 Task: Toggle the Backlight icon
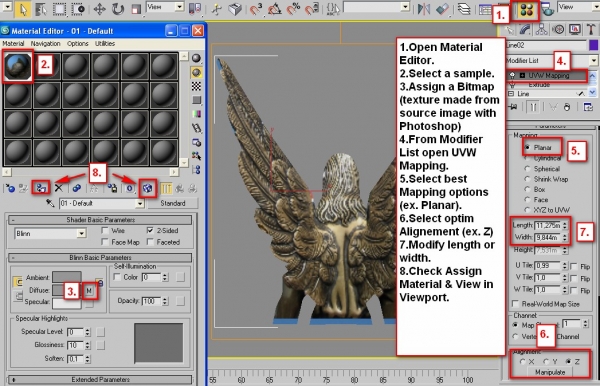coord(196,72)
